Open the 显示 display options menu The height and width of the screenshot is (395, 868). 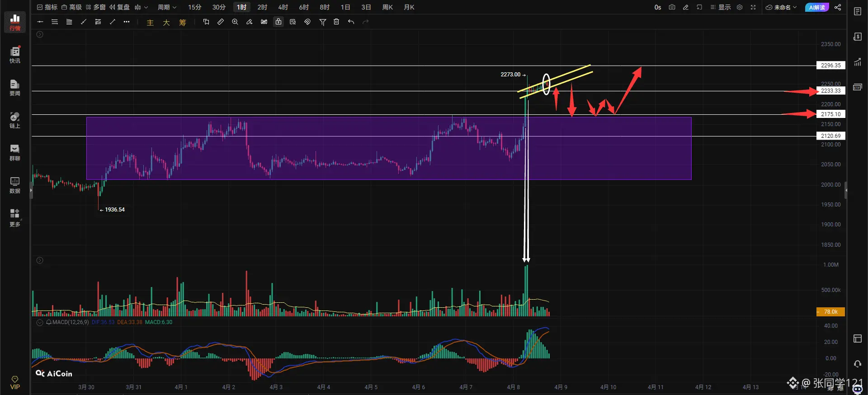point(721,7)
